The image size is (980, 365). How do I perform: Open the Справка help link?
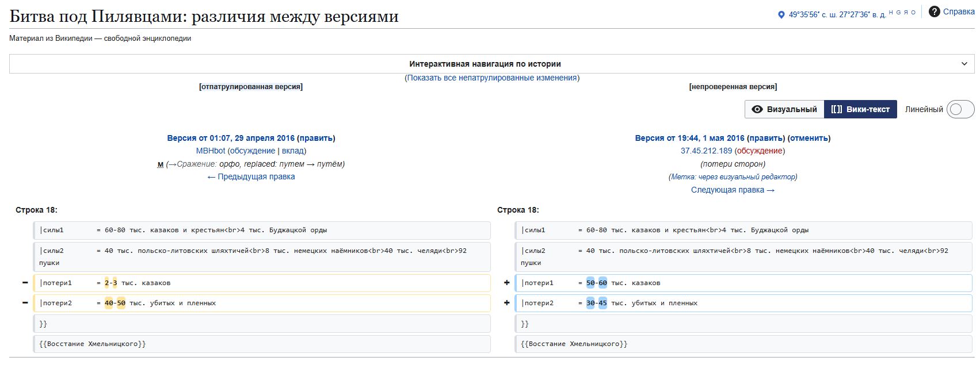click(x=959, y=11)
